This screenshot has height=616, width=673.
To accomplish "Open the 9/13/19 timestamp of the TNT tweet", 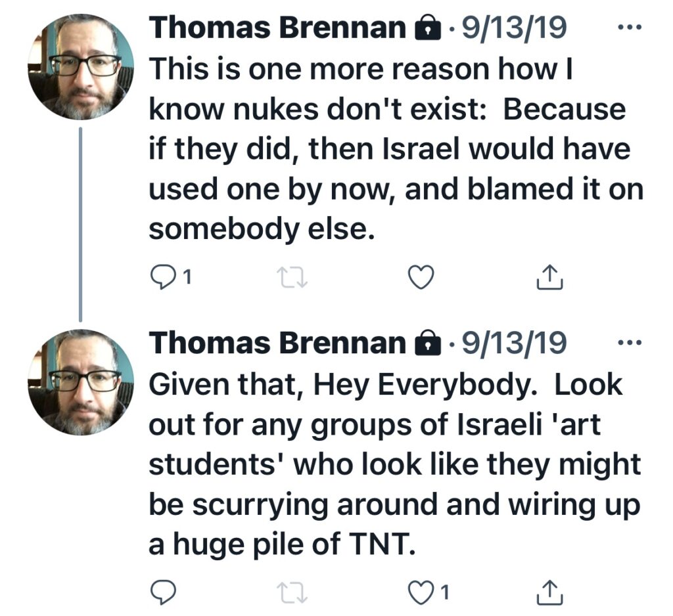I will pyautogui.click(x=515, y=343).
